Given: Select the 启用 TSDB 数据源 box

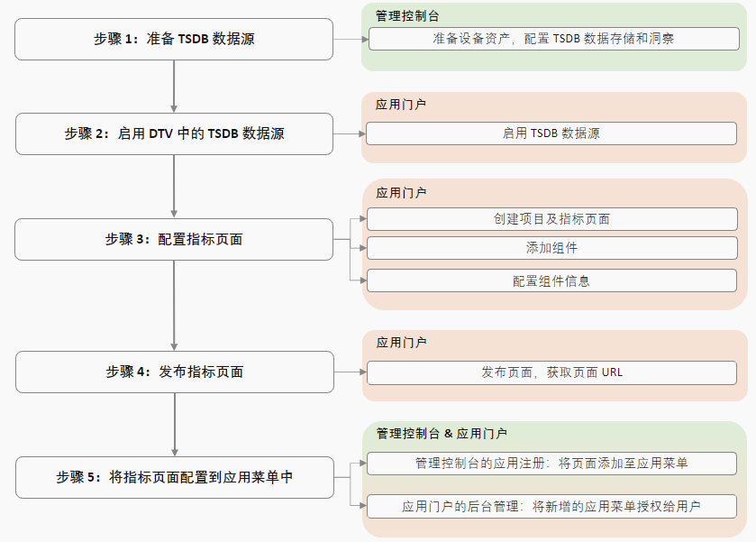Looking at the screenshot, I should coord(556,133).
